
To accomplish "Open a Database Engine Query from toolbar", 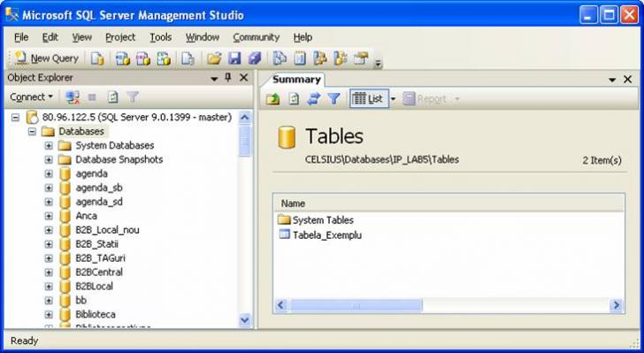I will (x=97, y=58).
